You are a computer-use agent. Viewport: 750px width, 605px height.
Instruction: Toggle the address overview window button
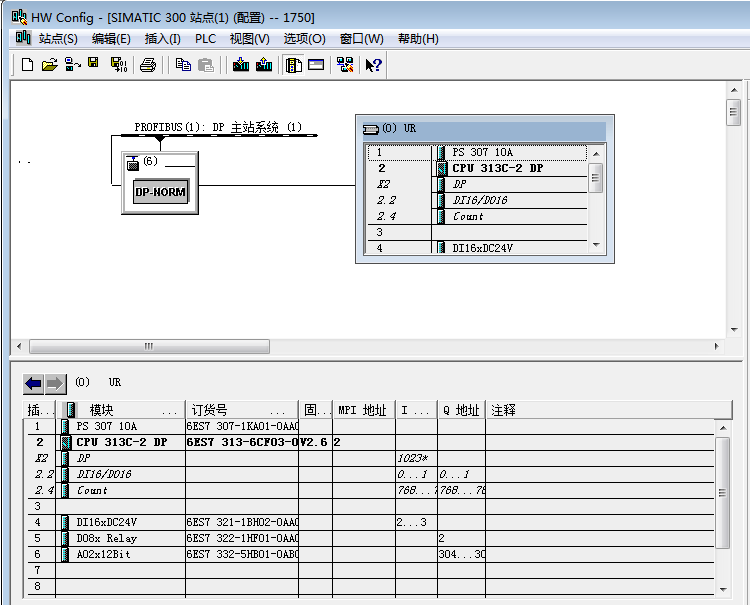316,65
